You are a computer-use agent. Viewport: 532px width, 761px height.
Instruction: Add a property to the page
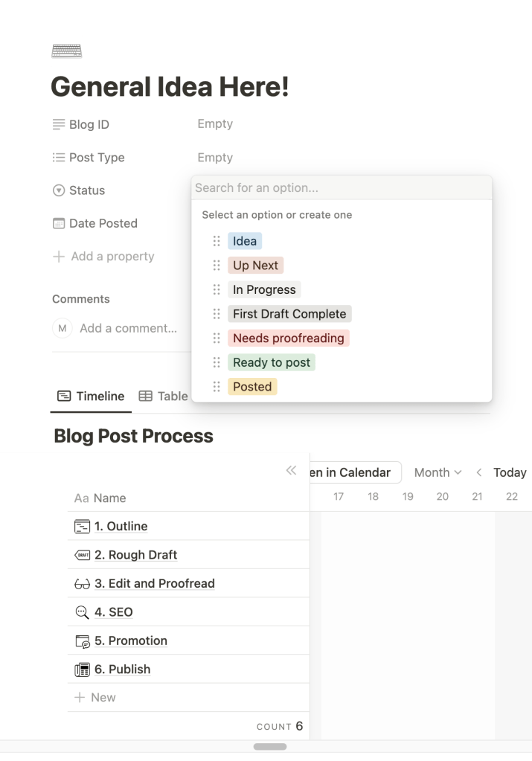coord(103,257)
